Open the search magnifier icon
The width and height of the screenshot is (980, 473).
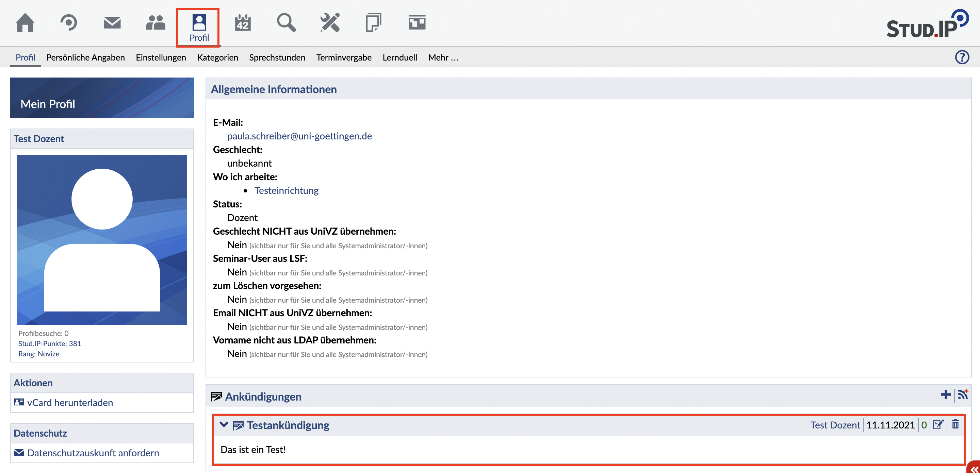pos(286,23)
